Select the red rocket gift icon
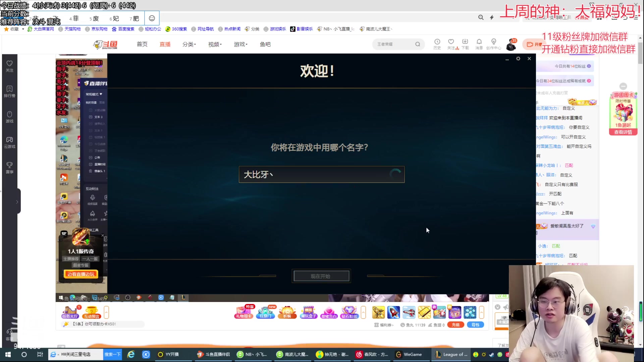Screen dimensions: 644x362 (393, 312)
